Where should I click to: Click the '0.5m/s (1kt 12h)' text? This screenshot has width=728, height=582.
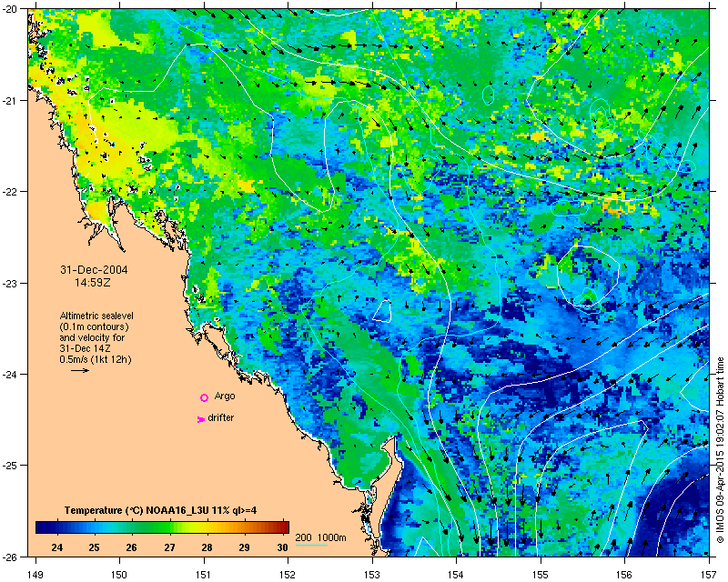(x=96, y=359)
